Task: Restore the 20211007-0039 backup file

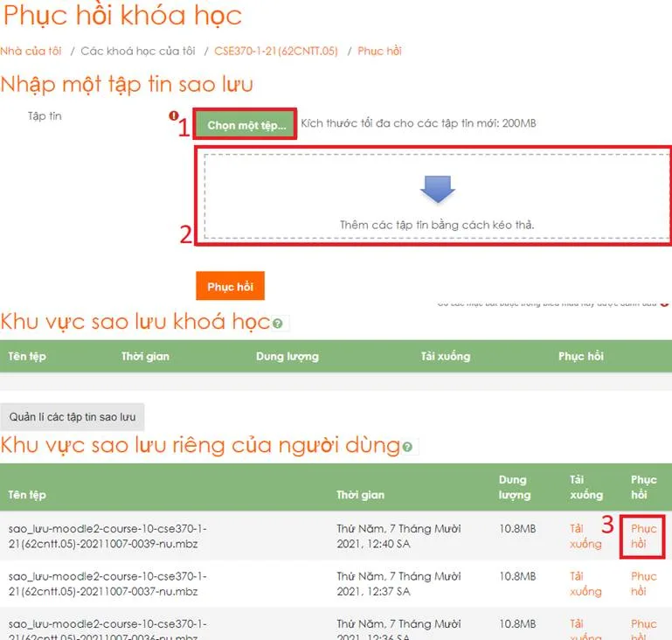Action: [644, 536]
